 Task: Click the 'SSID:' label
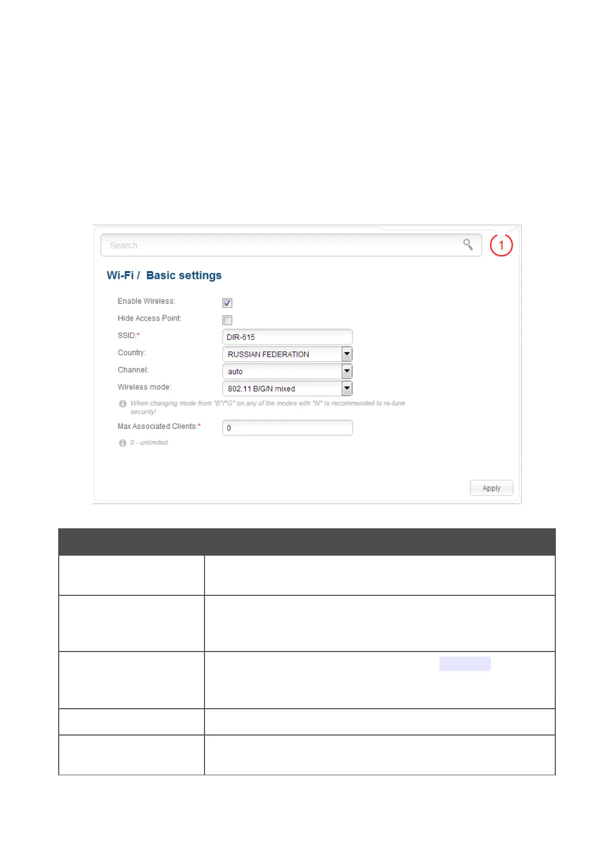click(129, 336)
